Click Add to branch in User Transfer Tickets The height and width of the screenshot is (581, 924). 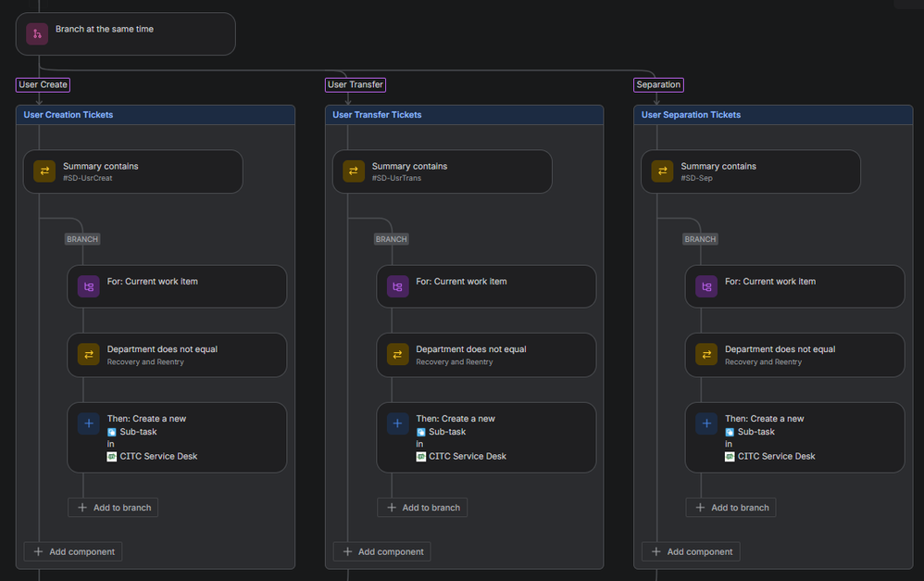tap(422, 508)
